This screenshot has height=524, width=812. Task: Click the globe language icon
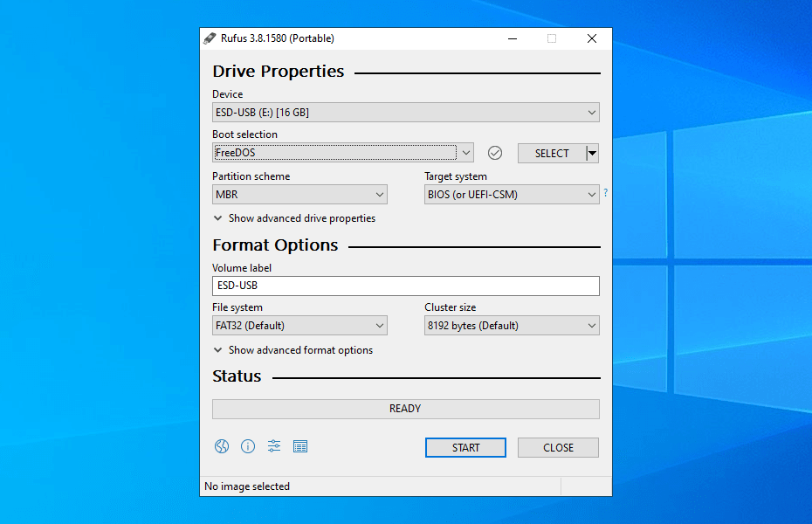tap(222, 446)
